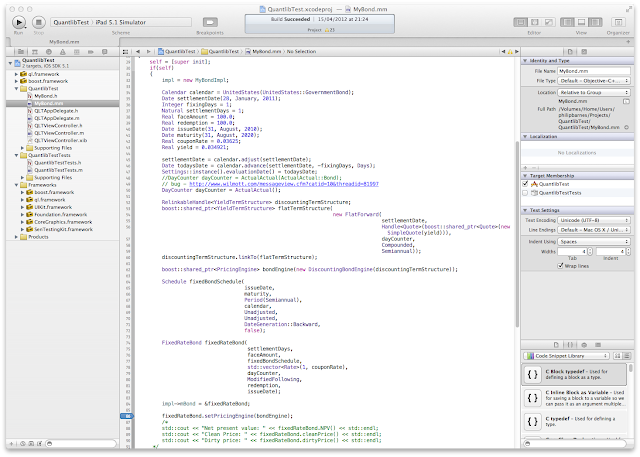Select the Standard editor button
Image resolution: width=640 pixels, height=457 pixels.
[520, 22]
